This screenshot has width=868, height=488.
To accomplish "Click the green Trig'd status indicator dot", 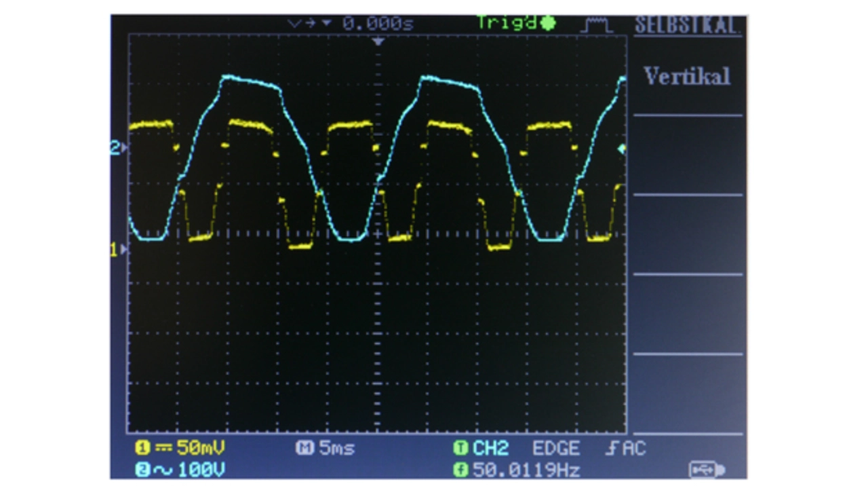I will [548, 23].
